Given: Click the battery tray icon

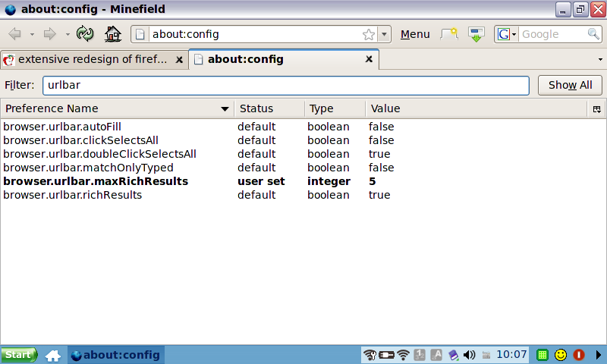Looking at the screenshot, I should coord(386,355).
